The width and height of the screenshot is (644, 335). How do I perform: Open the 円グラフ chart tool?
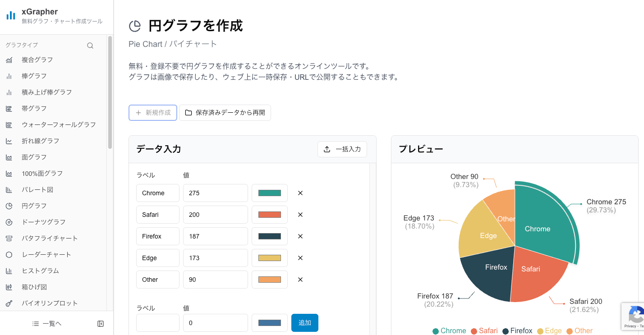[33, 206]
